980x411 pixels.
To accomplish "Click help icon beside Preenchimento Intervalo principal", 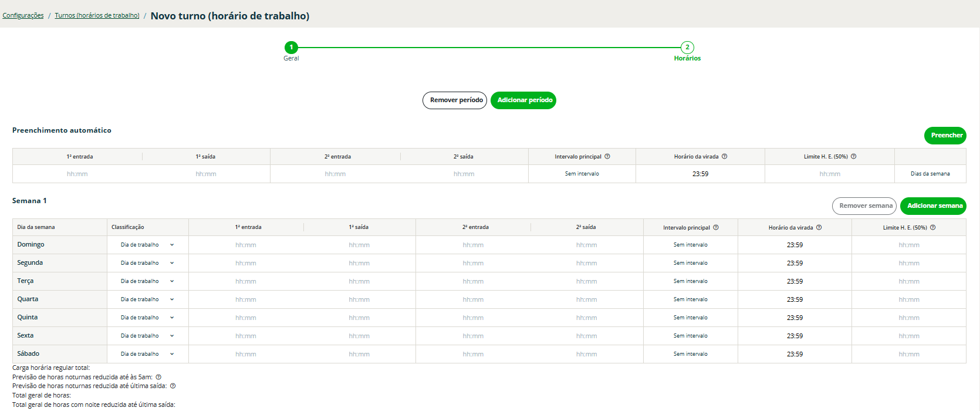I will pyautogui.click(x=607, y=157).
